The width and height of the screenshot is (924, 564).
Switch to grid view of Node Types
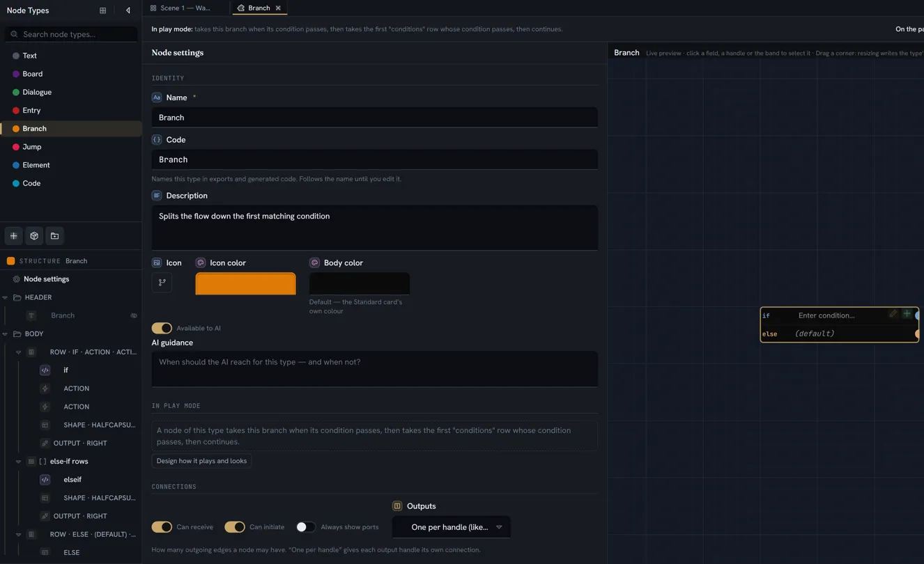coord(102,10)
